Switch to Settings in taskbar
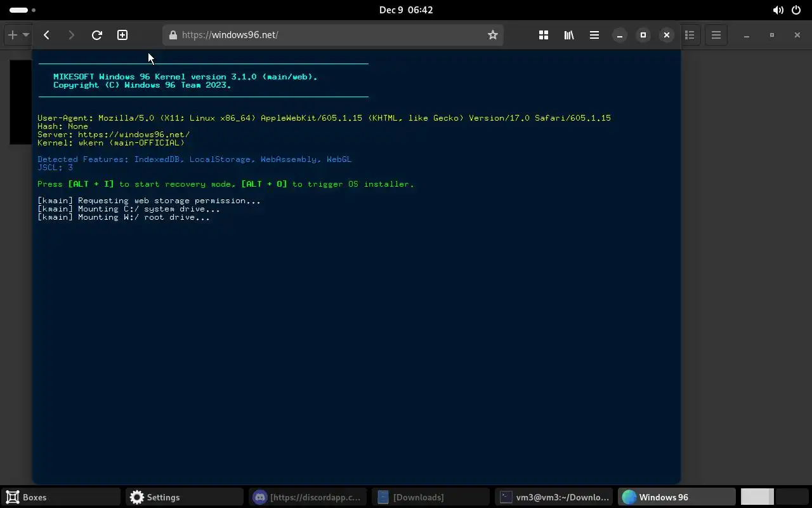812x508 pixels. pyautogui.click(x=184, y=497)
